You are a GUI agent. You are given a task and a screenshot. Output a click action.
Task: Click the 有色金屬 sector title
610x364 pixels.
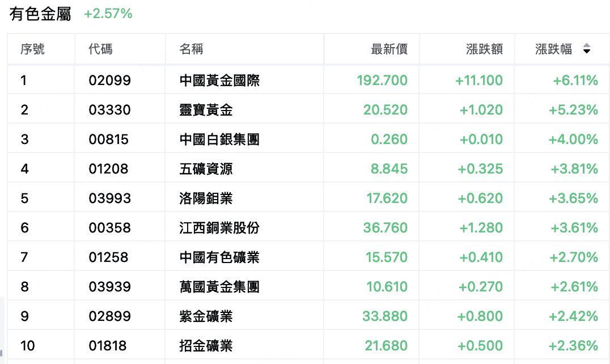[x=40, y=14]
